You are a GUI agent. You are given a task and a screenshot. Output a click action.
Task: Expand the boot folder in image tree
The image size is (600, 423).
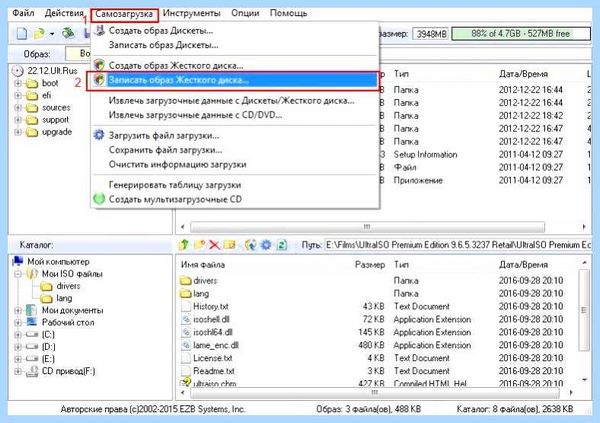coord(18,83)
